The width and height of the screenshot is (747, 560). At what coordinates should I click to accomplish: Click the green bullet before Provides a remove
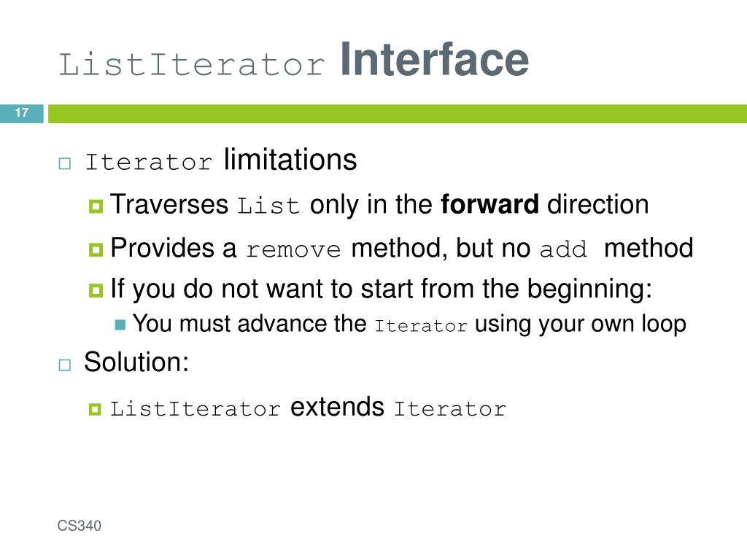tap(96, 249)
